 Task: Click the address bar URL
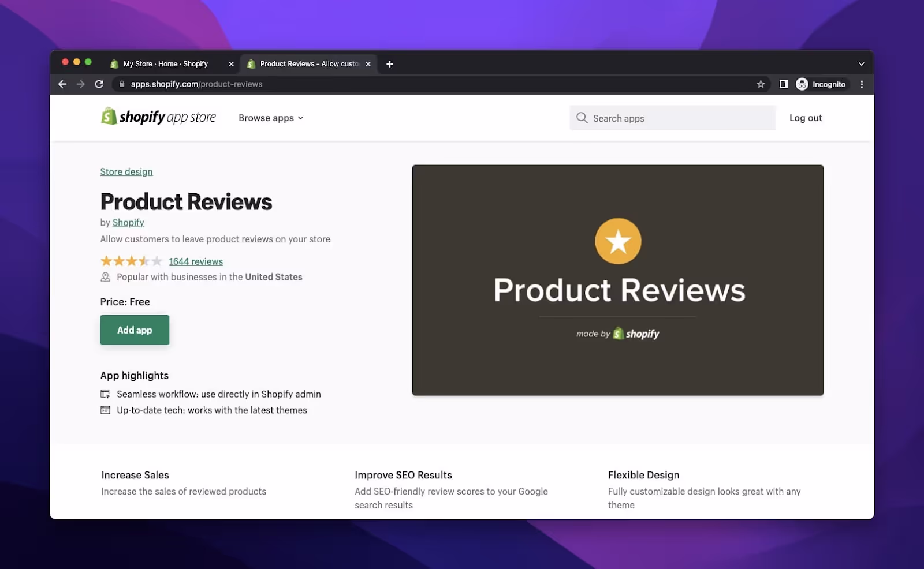click(196, 84)
